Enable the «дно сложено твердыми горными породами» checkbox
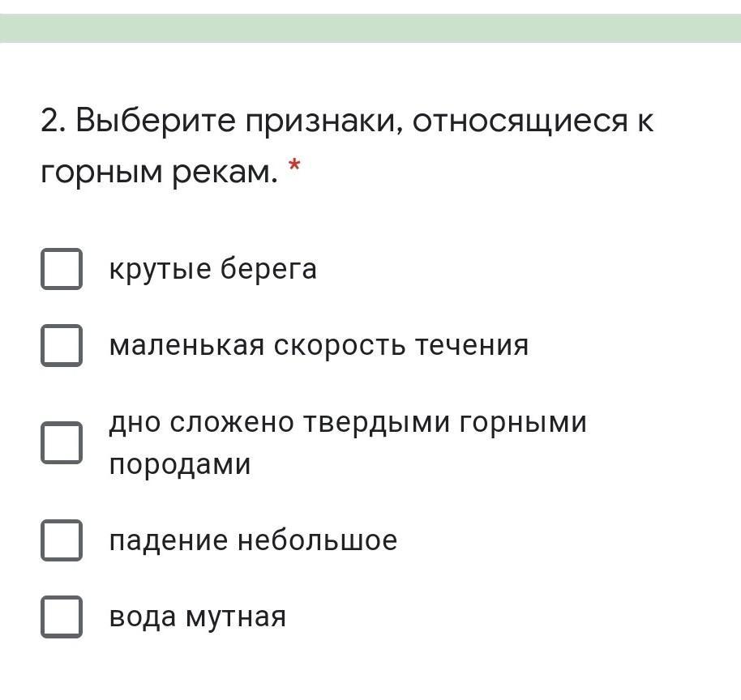Viewport: 741px width, 700px height. (x=62, y=442)
